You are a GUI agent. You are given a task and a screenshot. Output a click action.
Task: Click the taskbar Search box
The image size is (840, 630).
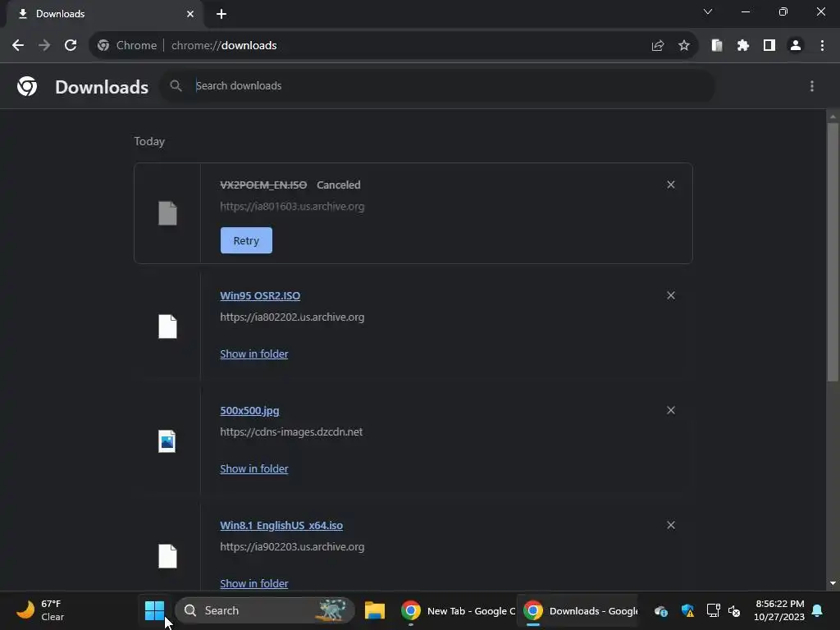click(x=265, y=610)
